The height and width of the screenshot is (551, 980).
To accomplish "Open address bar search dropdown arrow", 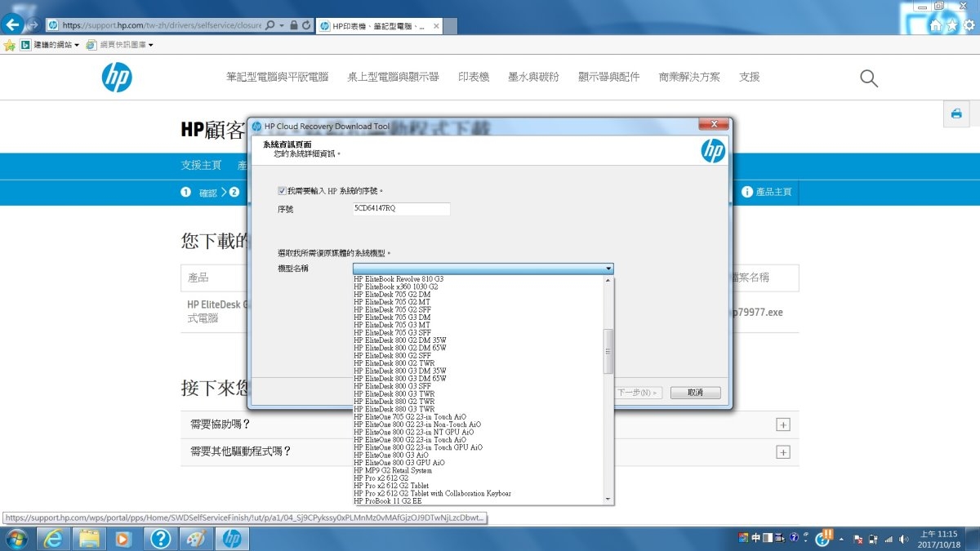I will click(x=282, y=25).
